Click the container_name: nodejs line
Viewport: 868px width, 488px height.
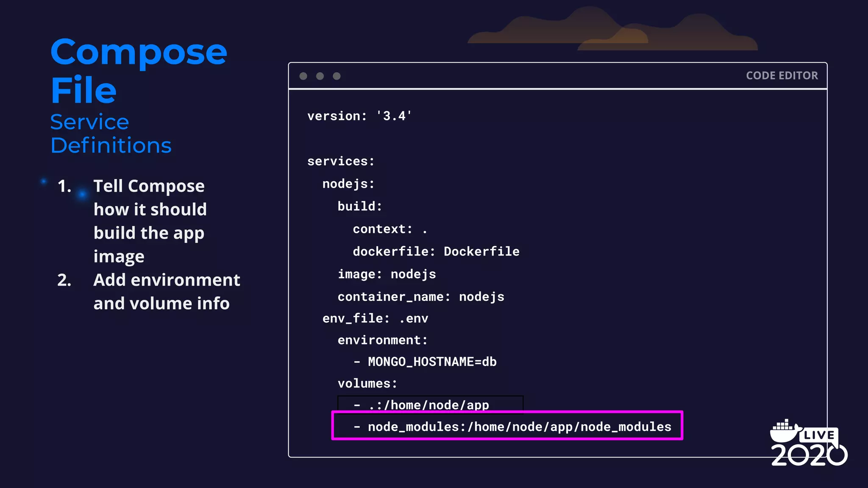point(420,297)
